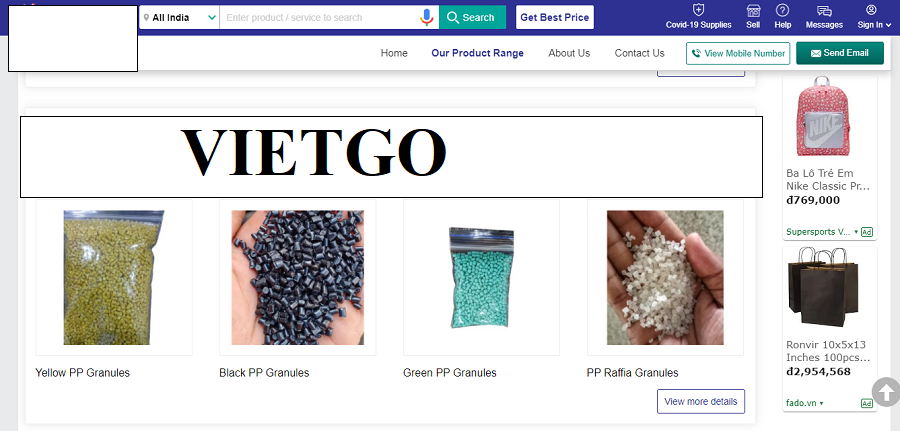This screenshot has width=900, height=431.
Task: Go to the Home tab
Action: click(x=394, y=53)
